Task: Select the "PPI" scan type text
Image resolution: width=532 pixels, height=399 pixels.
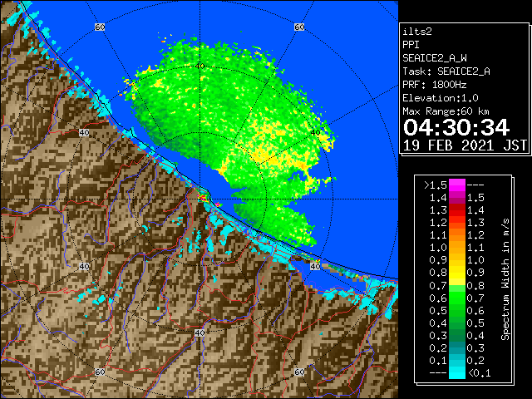Action: pos(411,45)
